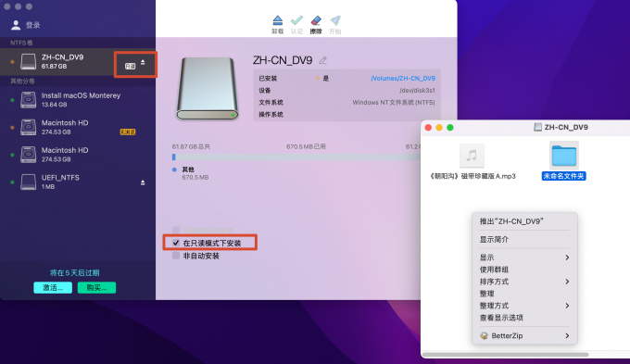Click the UEFI_NTFS volume name

tap(60, 178)
